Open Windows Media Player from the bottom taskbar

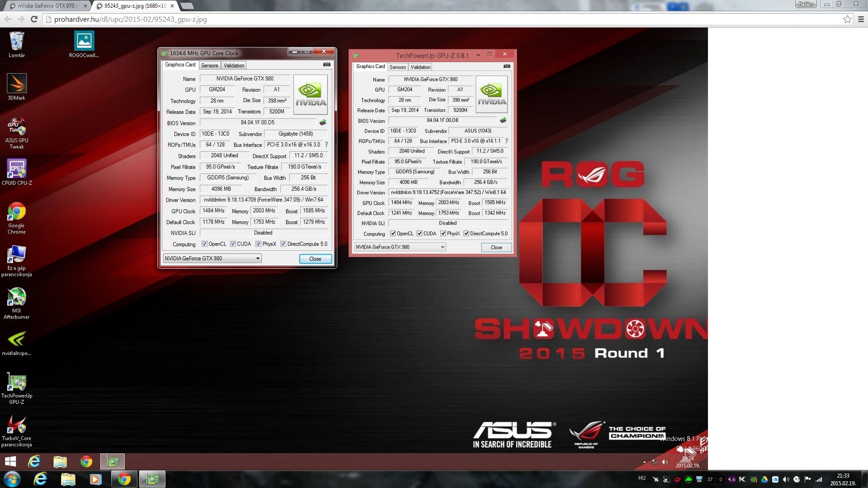coord(95,479)
